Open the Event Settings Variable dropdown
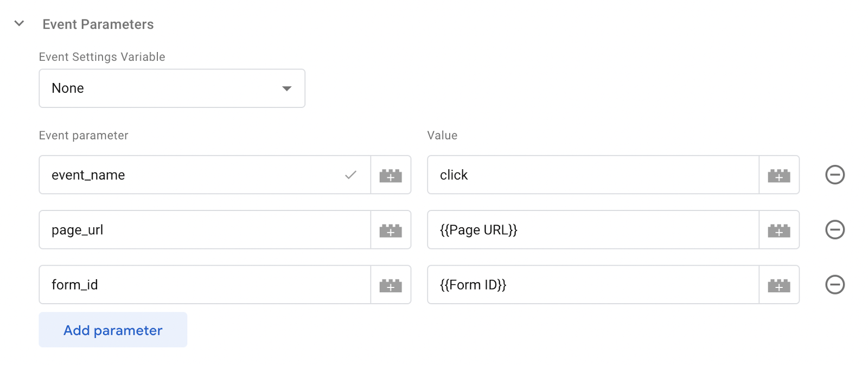Viewport: 868px width, 365px height. pos(171,88)
